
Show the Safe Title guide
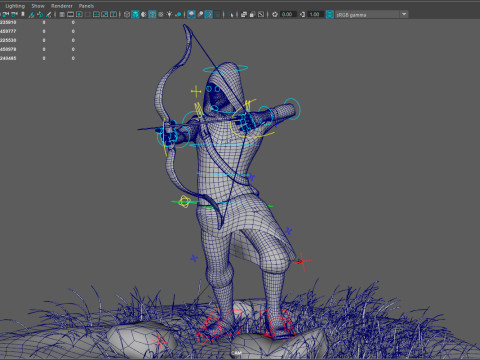click(113, 14)
